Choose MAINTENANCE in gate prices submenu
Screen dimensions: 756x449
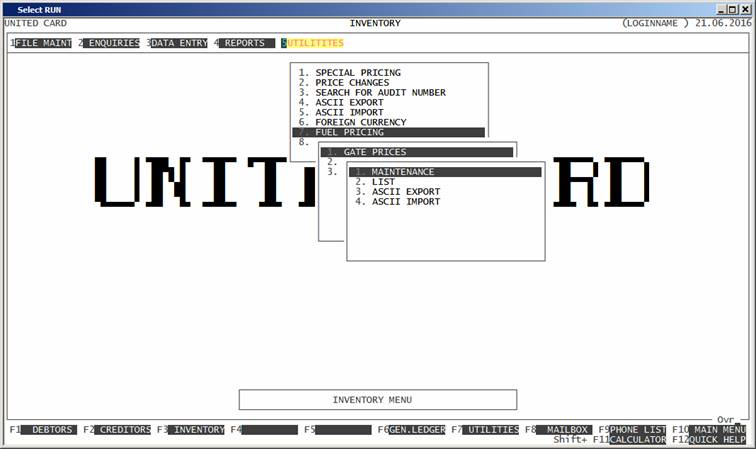click(445, 172)
